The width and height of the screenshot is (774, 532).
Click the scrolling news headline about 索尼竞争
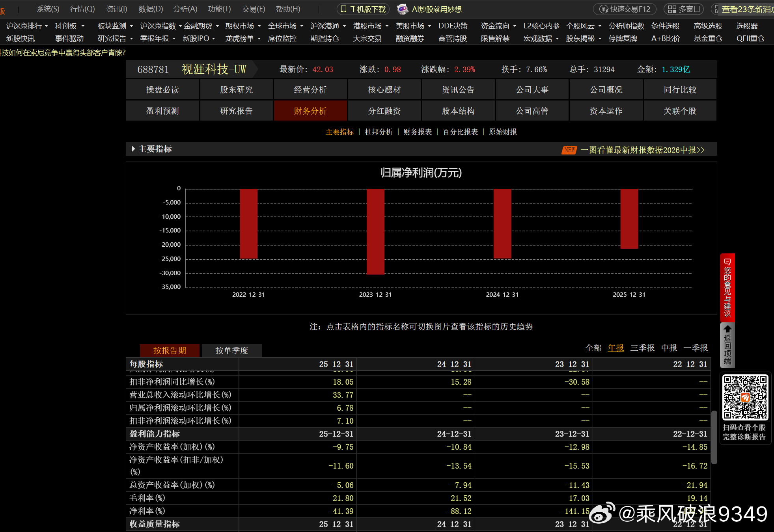(63, 53)
